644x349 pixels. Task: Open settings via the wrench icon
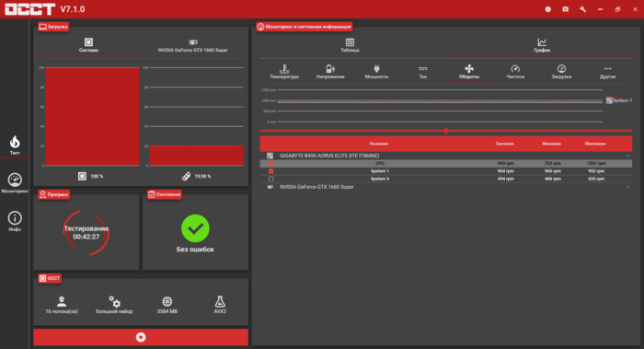(582, 9)
